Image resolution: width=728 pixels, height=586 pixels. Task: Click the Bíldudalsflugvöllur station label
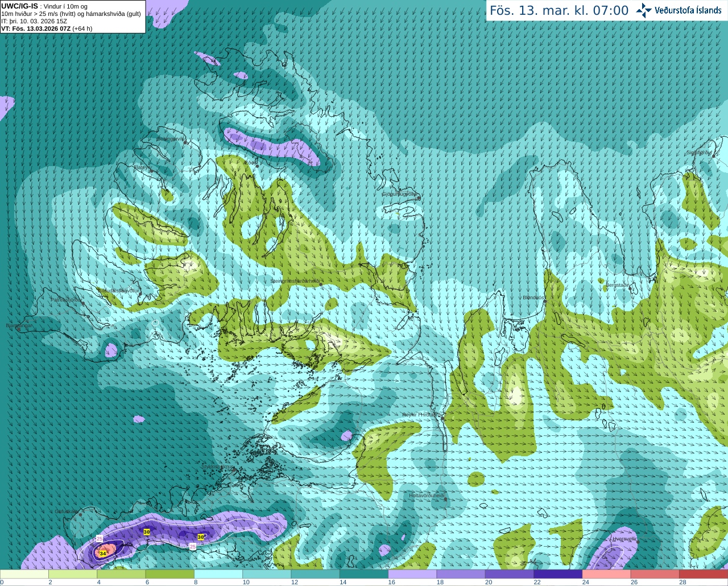(x=119, y=290)
